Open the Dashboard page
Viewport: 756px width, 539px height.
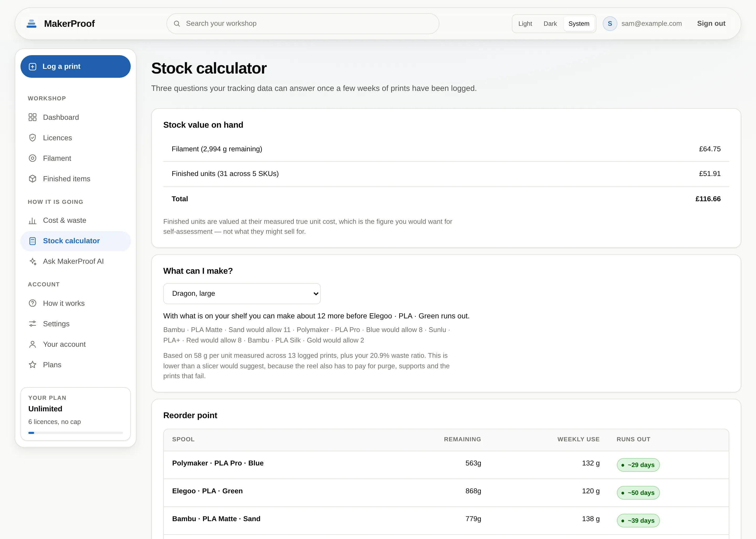(76, 117)
